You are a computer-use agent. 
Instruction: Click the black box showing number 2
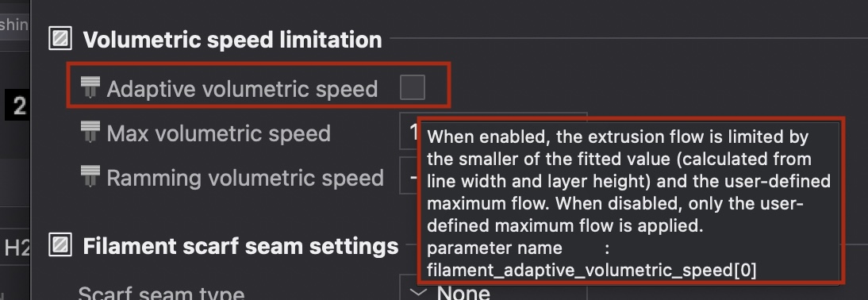16,106
